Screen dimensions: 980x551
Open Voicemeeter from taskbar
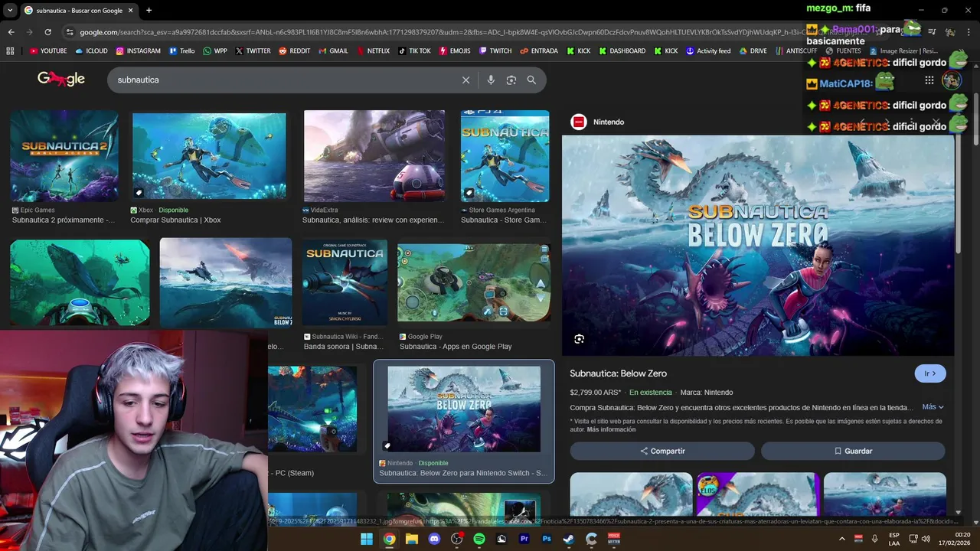point(613,539)
